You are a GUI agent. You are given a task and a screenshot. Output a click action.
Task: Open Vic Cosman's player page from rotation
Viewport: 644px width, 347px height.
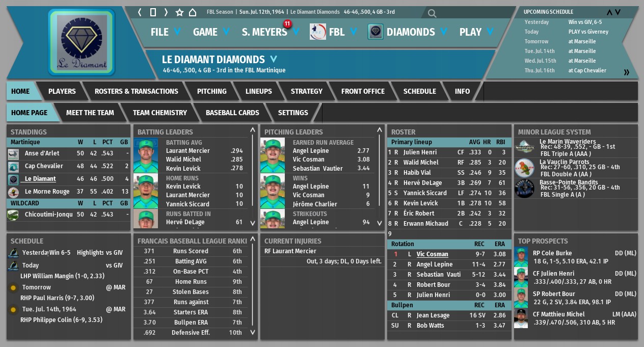432,254
